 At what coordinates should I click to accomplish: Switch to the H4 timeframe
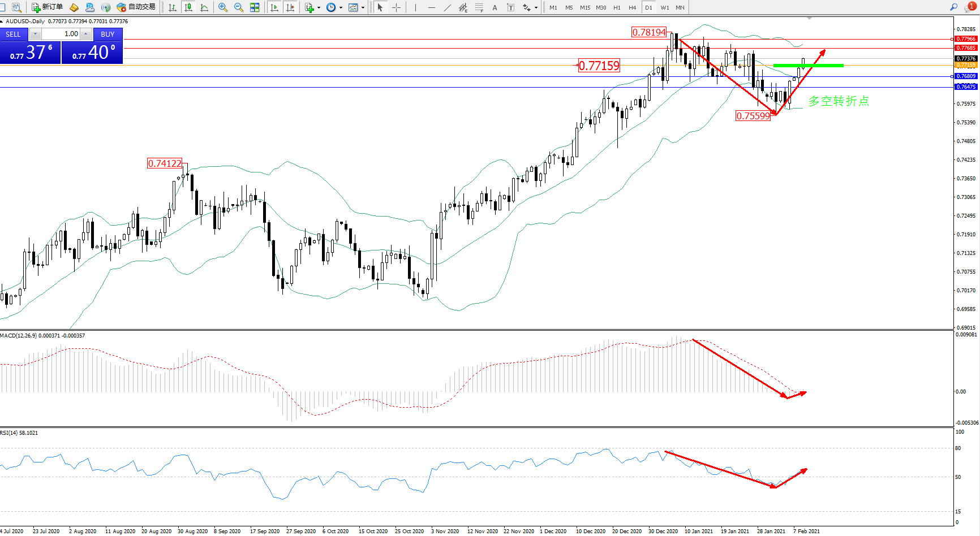click(x=633, y=7)
